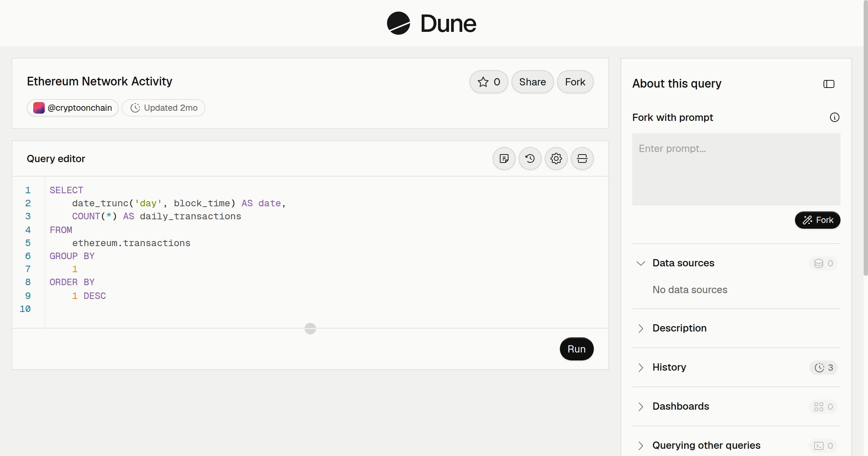Click the black Fork button under prompt

click(817, 220)
